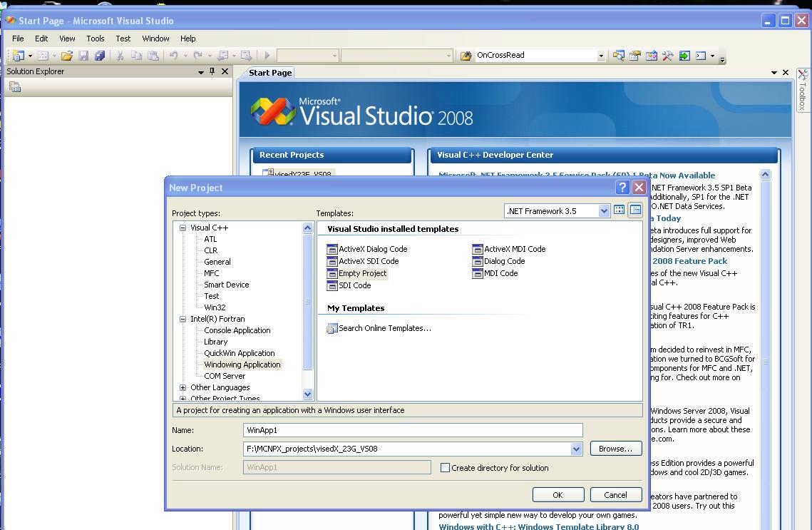The height and width of the screenshot is (530, 812).
Task: Open the .NET Framework 3.5 version dropdown
Action: (x=604, y=211)
